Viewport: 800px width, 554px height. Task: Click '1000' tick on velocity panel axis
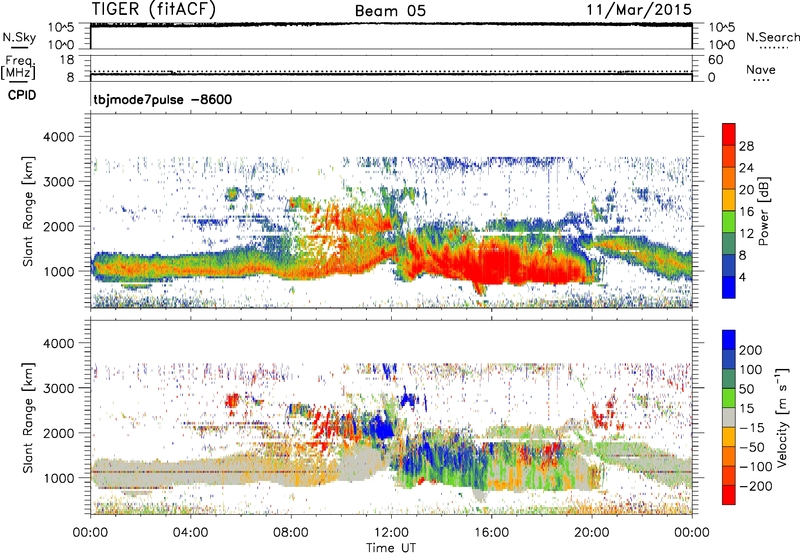click(58, 478)
